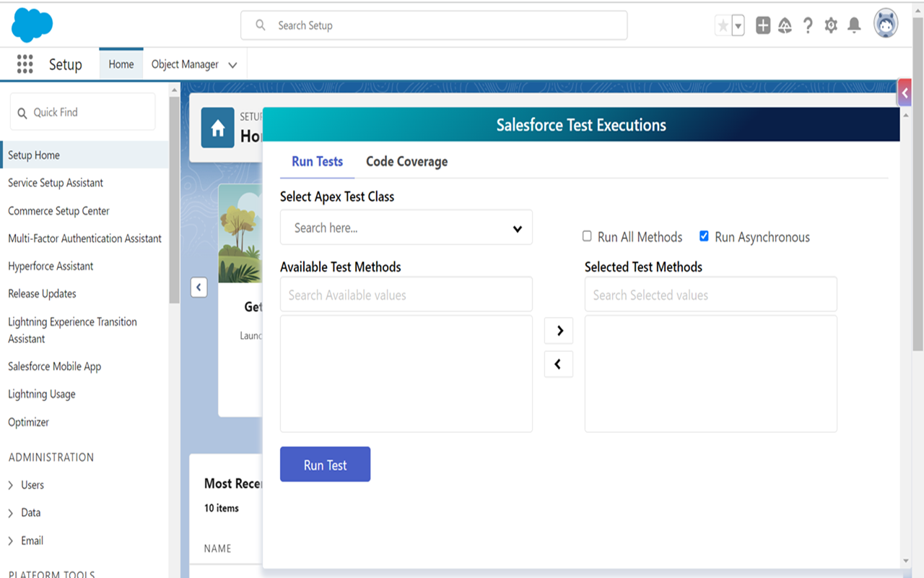Click the Search Selected values field
This screenshot has height=578, width=924.
coord(711,295)
